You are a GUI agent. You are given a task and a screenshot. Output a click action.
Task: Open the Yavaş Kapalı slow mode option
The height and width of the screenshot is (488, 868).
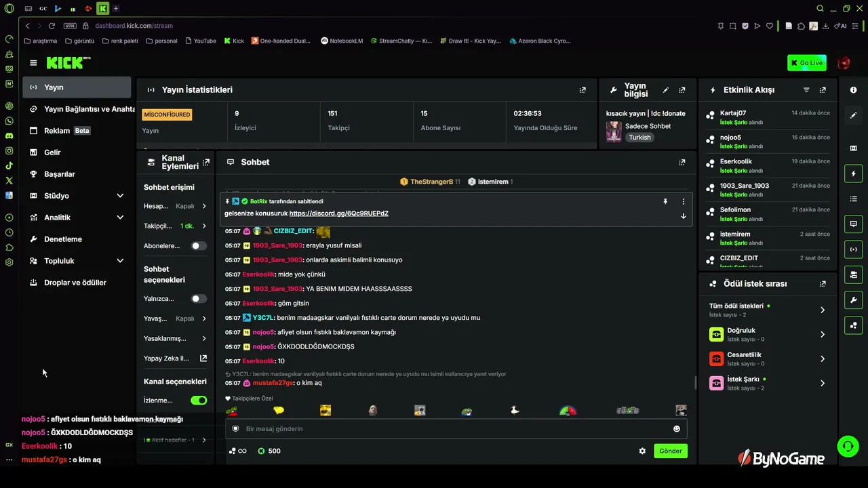click(x=176, y=319)
